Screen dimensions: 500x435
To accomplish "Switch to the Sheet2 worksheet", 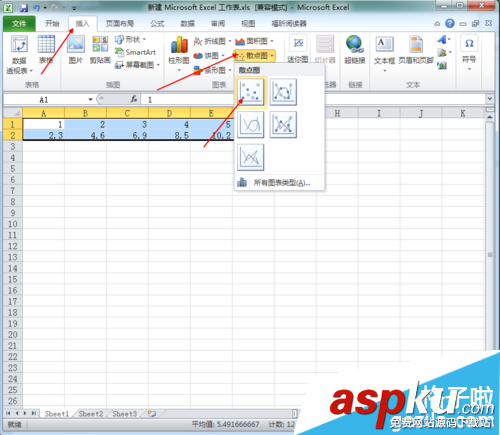I will (x=91, y=414).
